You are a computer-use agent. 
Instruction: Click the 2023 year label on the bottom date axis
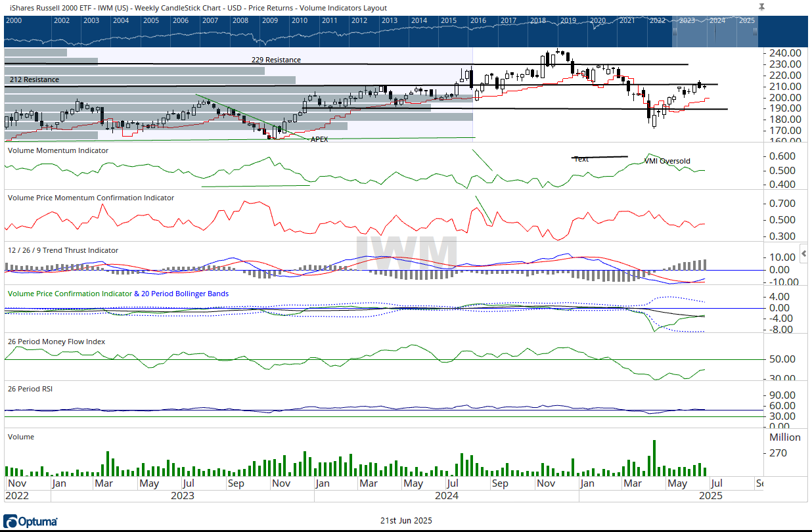pos(182,495)
